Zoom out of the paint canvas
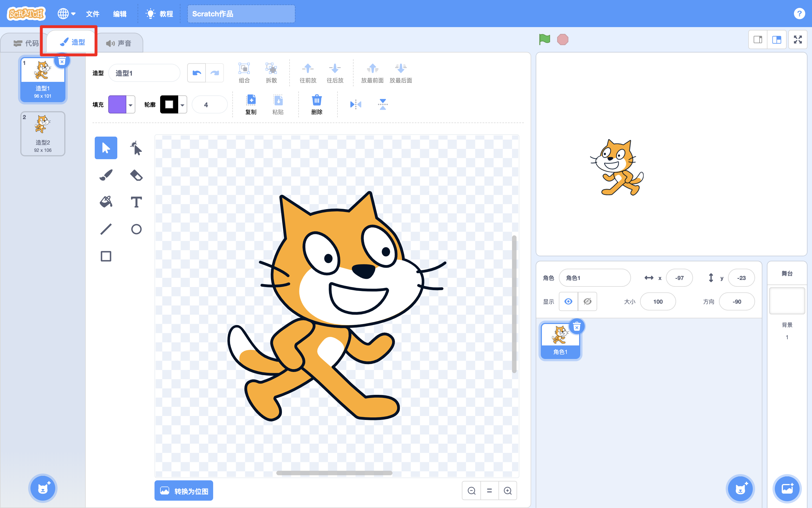 coord(471,491)
